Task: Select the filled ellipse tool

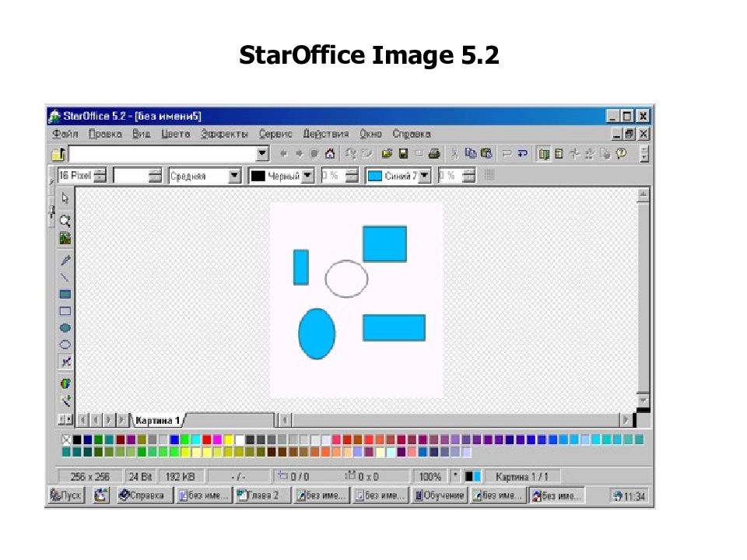Action: pos(65,327)
